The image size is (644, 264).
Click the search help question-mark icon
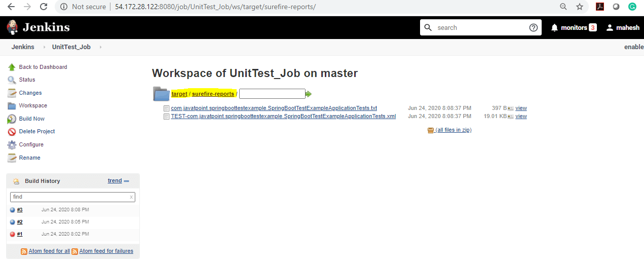coord(534,27)
